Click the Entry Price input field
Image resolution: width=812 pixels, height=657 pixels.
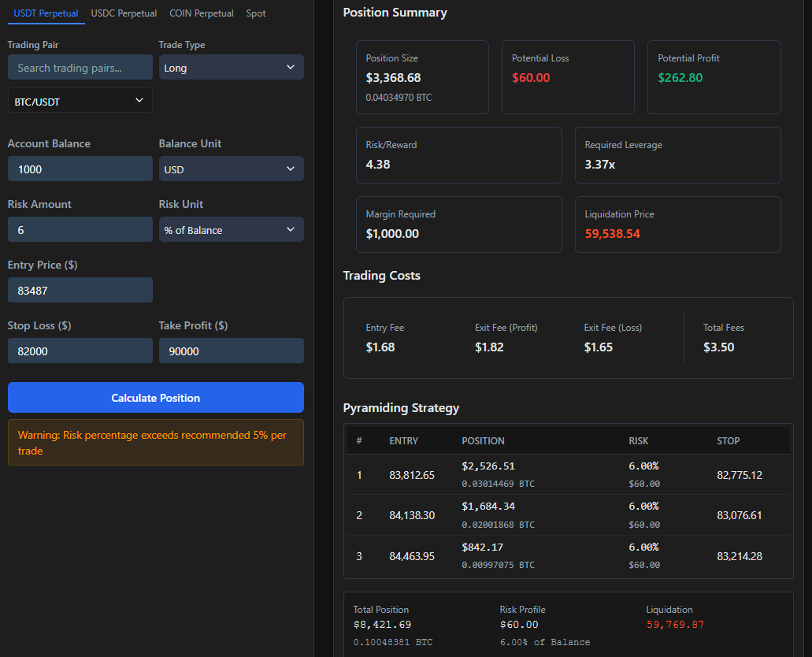pos(80,291)
